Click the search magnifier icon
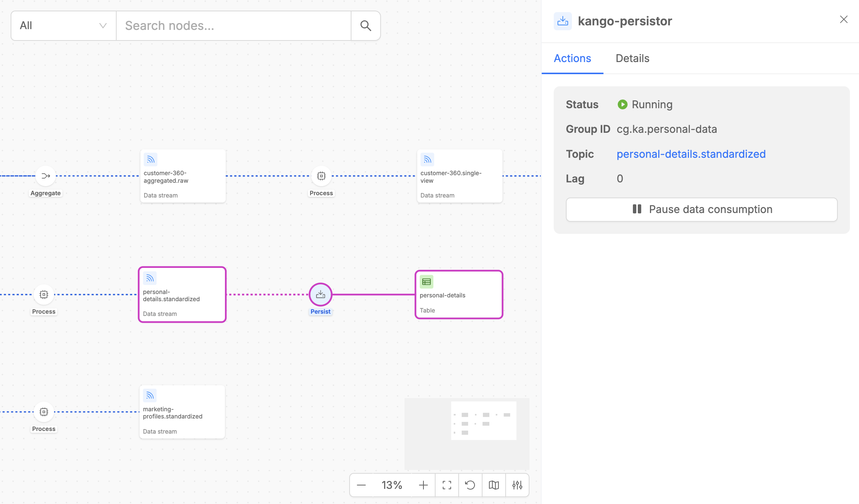This screenshot has height=504, width=859. [x=365, y=26]
